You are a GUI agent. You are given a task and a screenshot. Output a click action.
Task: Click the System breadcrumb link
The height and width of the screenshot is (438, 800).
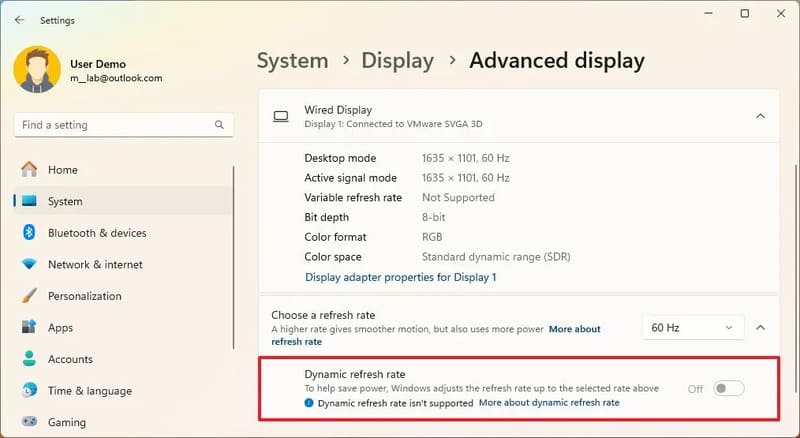click(292, 60)
